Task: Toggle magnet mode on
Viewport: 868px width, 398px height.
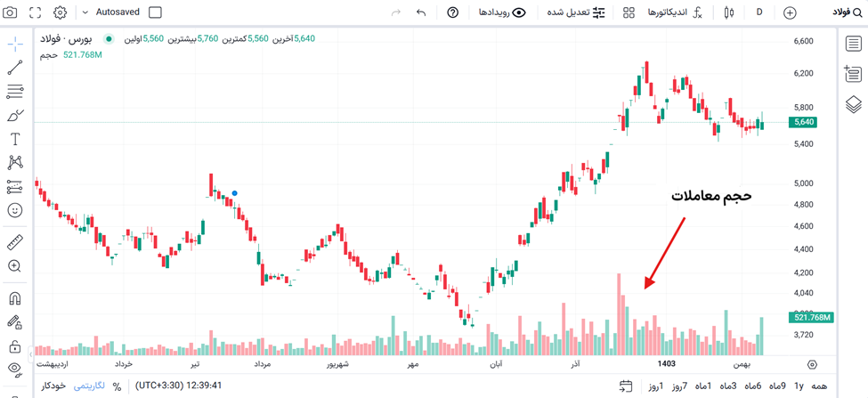Action: (15, 298)
